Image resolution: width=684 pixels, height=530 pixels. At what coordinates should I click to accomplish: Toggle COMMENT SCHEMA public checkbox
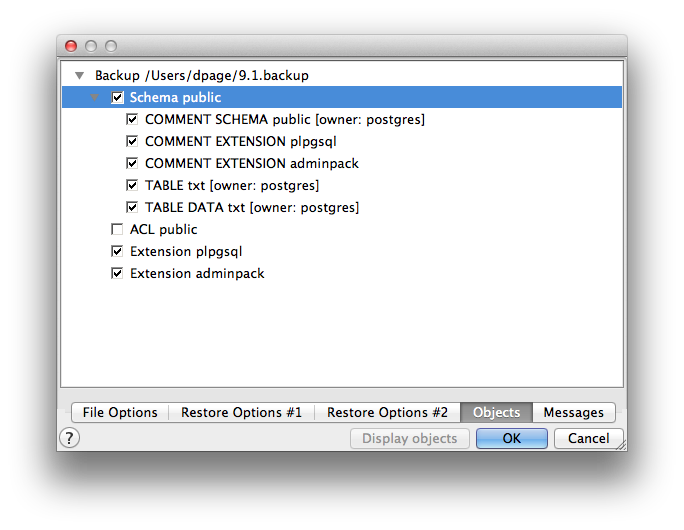(x=133, y=120)
